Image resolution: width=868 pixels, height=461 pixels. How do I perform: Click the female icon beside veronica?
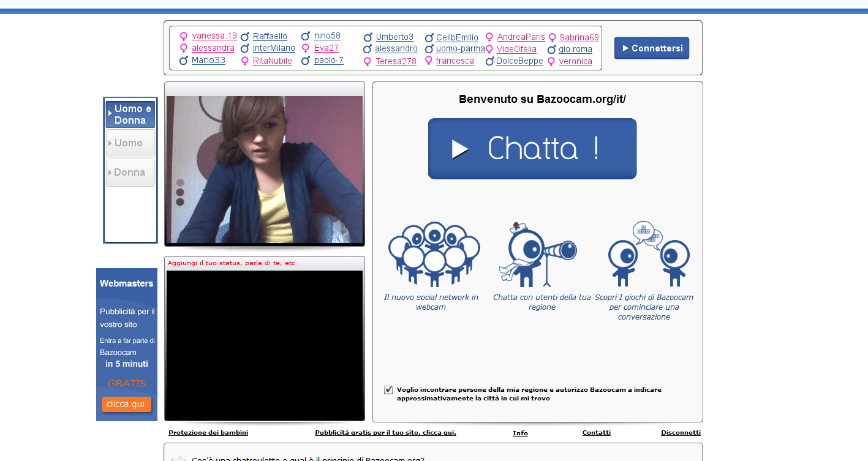pos(551,62)
